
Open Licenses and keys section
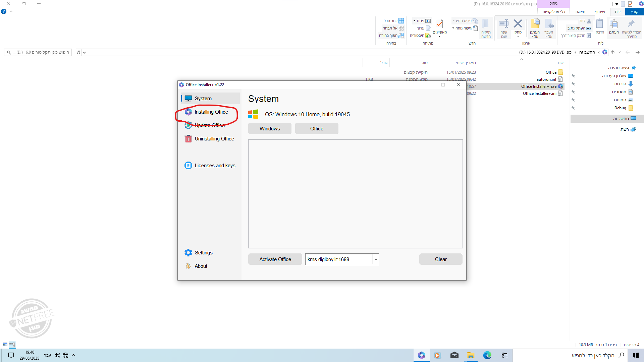(210, 166)
